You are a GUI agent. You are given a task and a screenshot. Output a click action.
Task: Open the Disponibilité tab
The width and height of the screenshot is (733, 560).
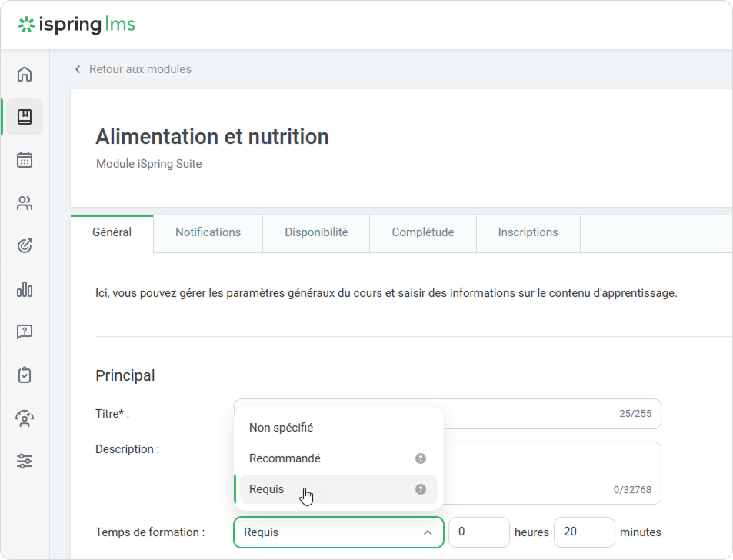(316, 232)
